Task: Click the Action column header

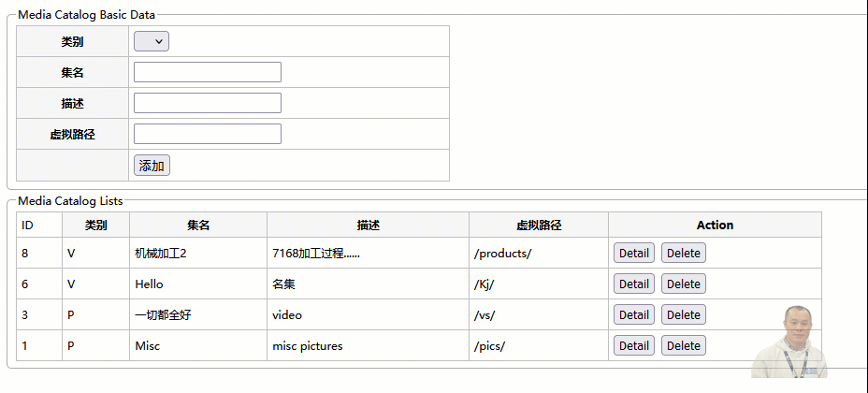Action: [x=715, y=226]
